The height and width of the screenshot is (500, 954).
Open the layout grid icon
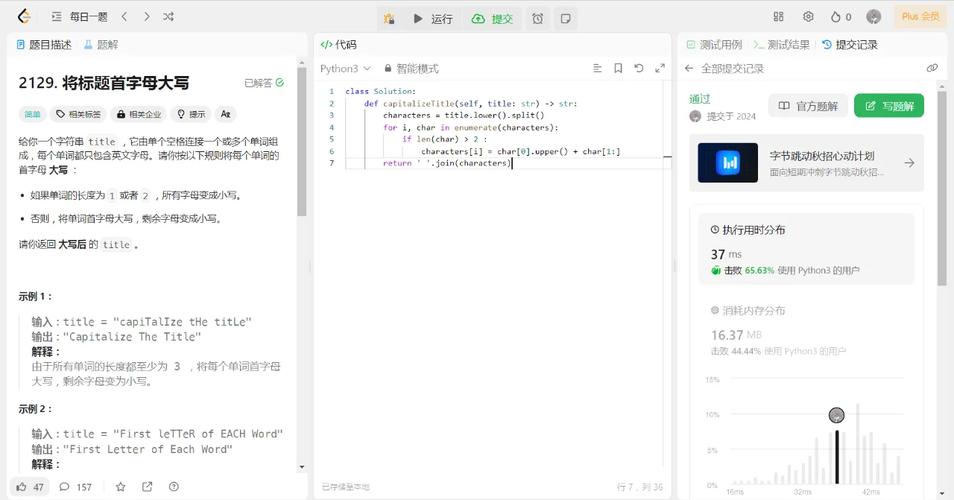(779, 17)
